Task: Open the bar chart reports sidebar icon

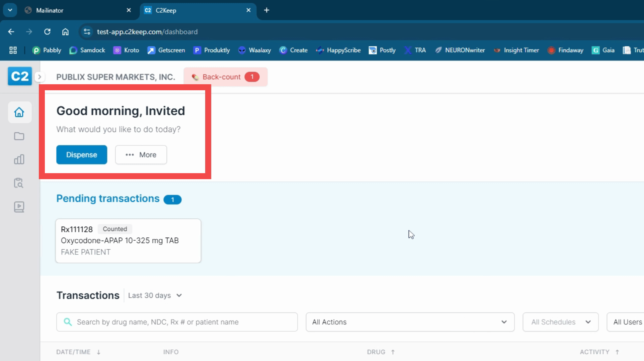Action: pos(19,159)
